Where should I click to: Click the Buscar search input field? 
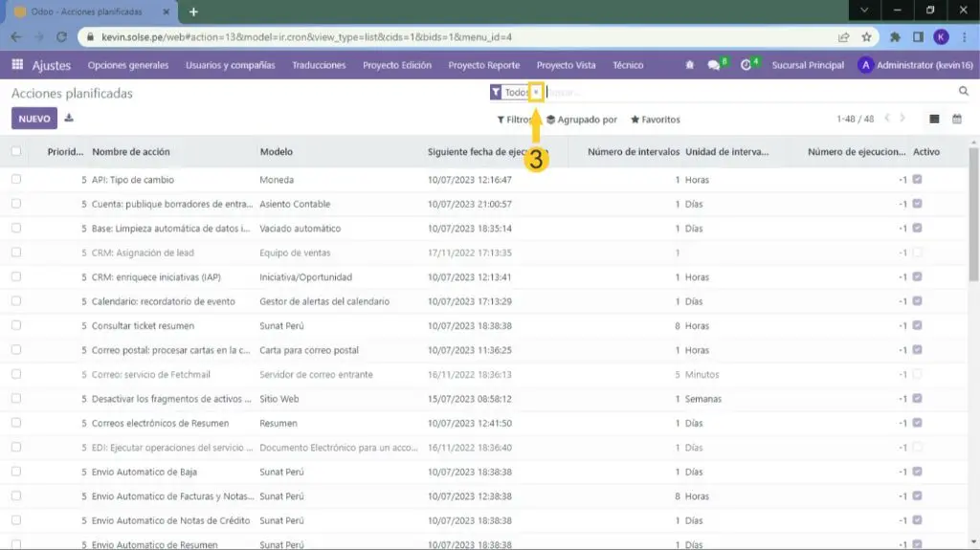[746, 93]
